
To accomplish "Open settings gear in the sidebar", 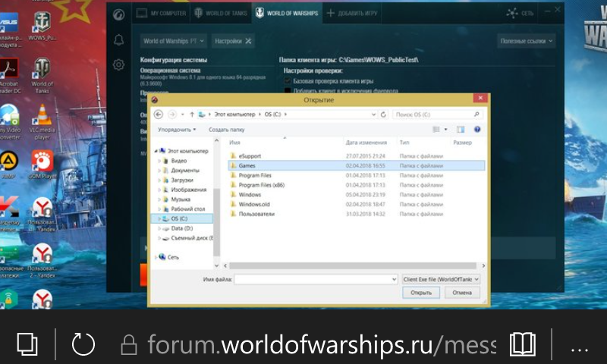I will [x=119, y=64].
